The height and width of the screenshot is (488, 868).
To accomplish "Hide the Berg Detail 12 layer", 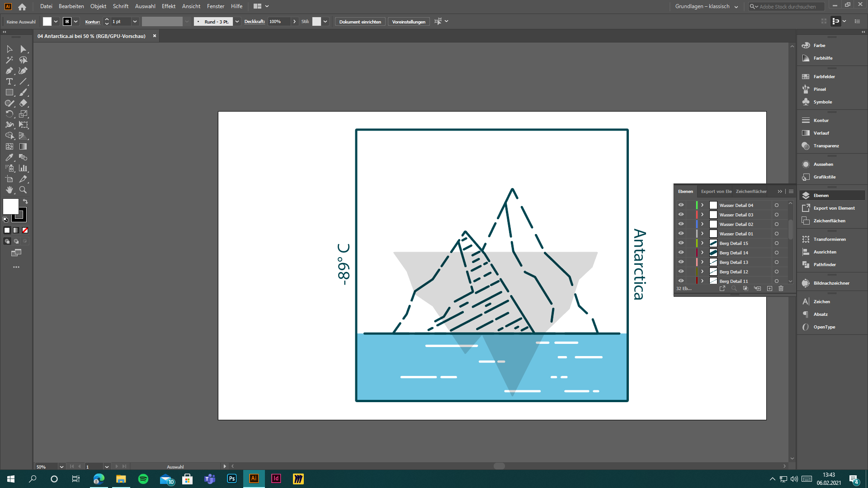I will click(x=681, y=272).
